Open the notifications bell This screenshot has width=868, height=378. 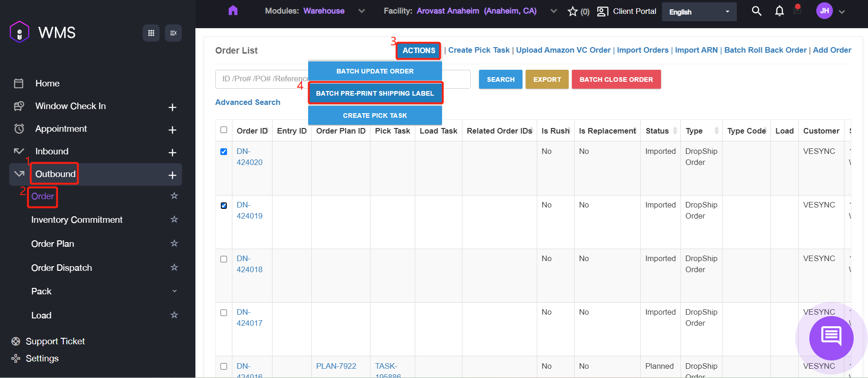(x=779, y=11)
